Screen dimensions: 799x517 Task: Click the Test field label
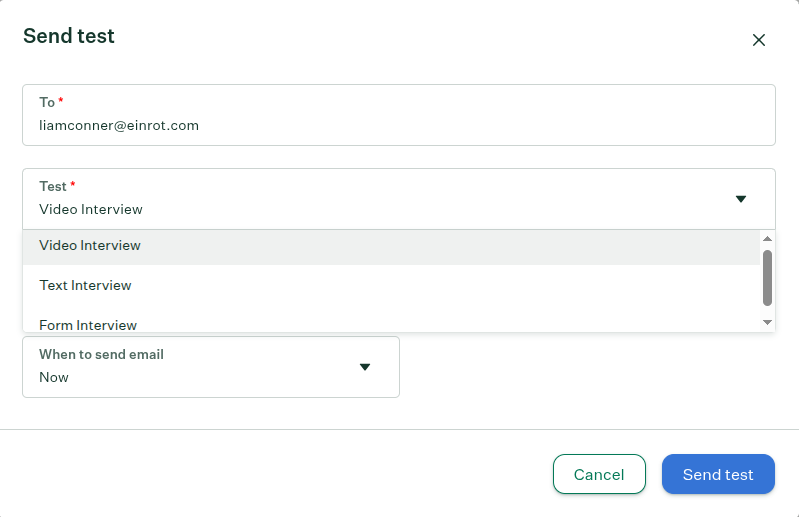[x=53, y=186]
